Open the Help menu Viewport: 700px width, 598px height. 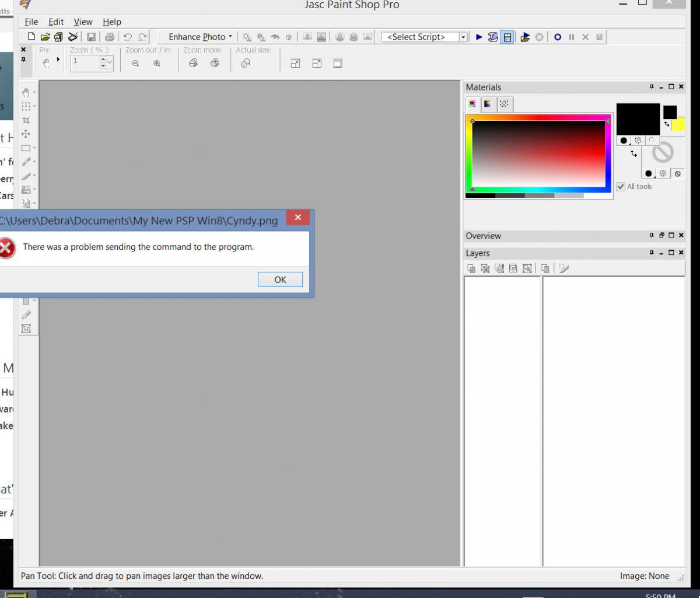(x=112, y=22)
